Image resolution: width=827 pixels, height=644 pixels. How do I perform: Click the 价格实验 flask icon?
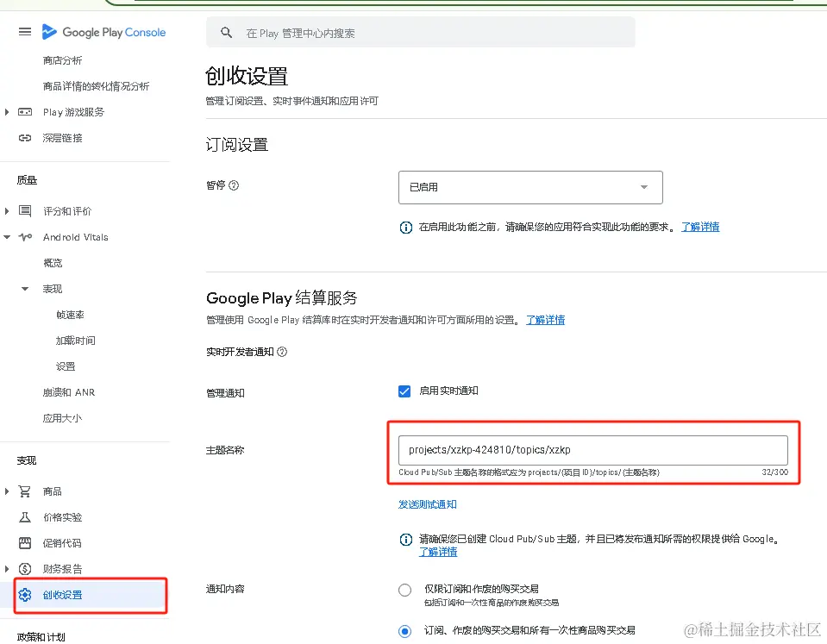coord(25,517)
